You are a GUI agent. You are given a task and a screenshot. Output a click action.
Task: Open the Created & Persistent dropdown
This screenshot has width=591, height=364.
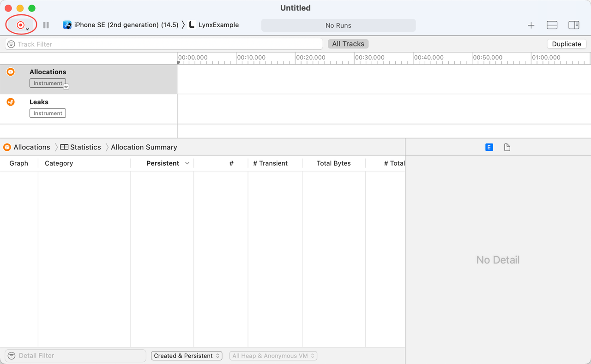187,356
